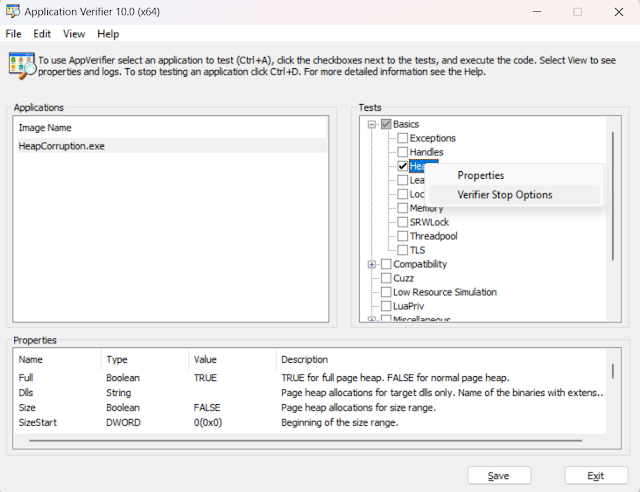Select the SRWLock tree item label
640x492 pixels.
[429, 222]
